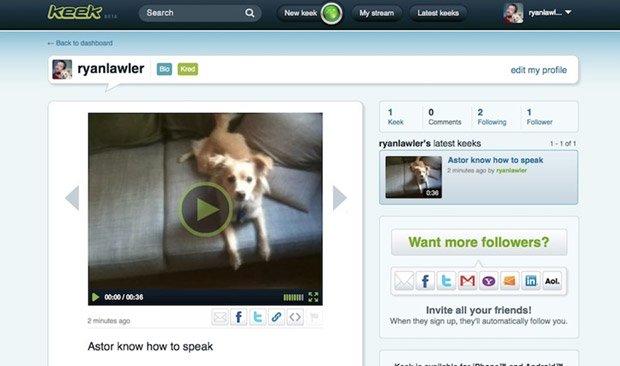Screen dimensions: 620x366
Task: Click the Search input field
Action: pyautogui.click(x=200, y=13)
